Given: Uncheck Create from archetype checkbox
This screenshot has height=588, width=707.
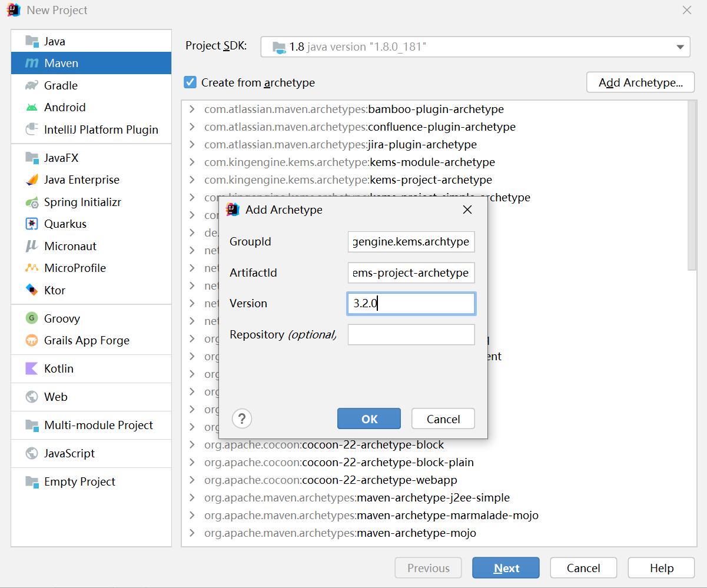Looking at the screenshot, I should [x=190, y=82].
